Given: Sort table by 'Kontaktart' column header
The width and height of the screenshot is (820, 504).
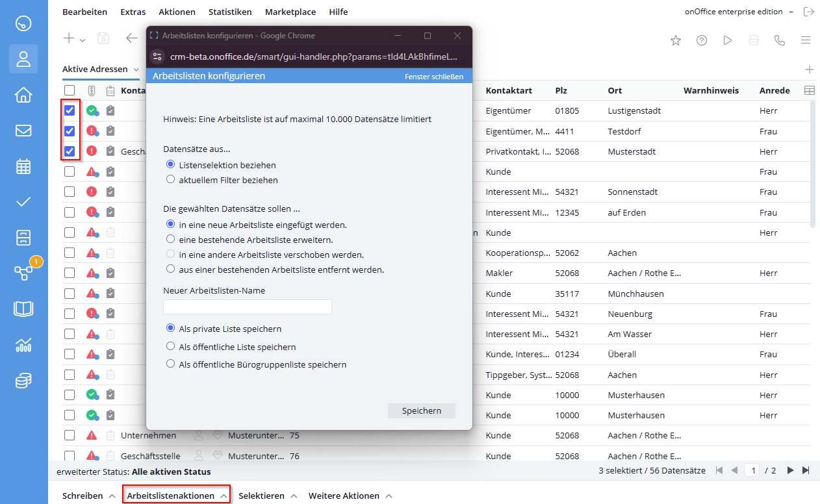Looking at the screenshot, I should point(509,90).
